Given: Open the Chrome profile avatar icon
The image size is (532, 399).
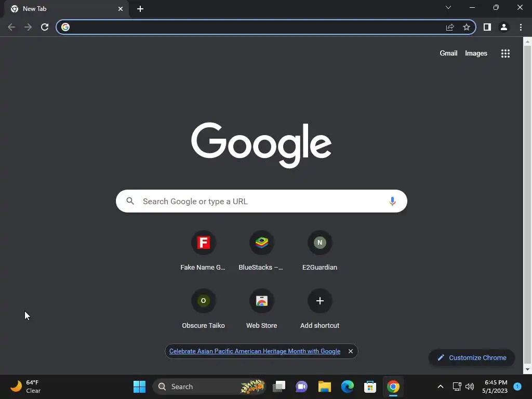Looking at the screenshot, I should click(504, 27).
